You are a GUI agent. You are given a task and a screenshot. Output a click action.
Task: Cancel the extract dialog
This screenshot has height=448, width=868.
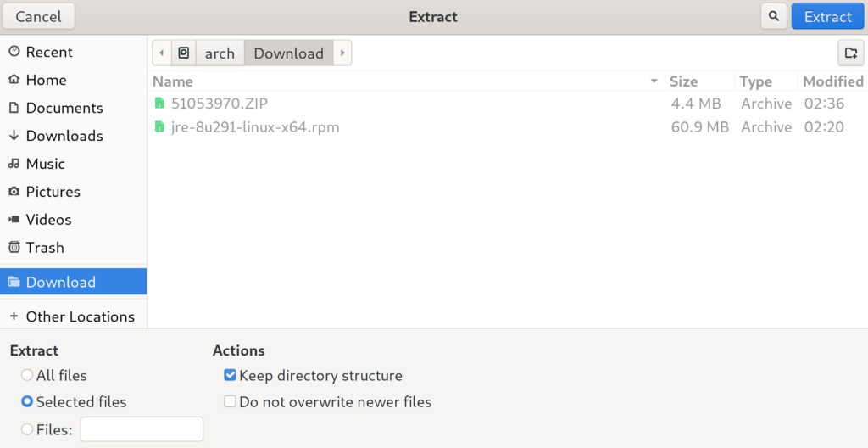38,16
